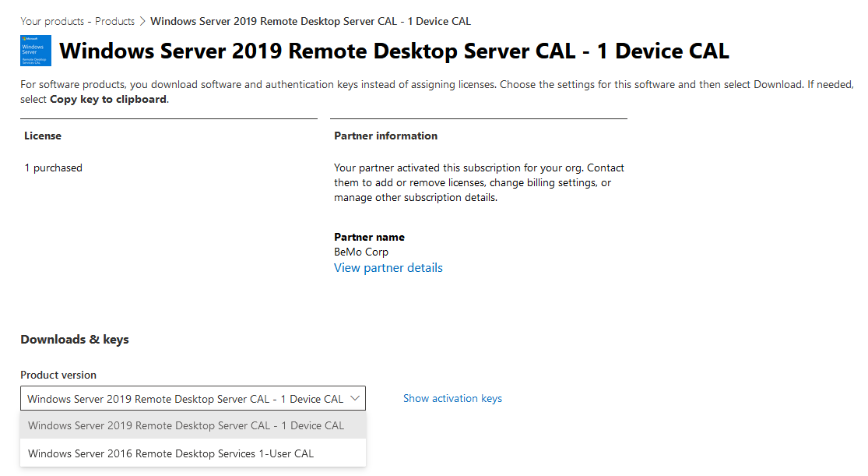Click the 'Your partner activated this subscription' paragraph
Viewport: 868px width, 476px height.
(479, 182)
